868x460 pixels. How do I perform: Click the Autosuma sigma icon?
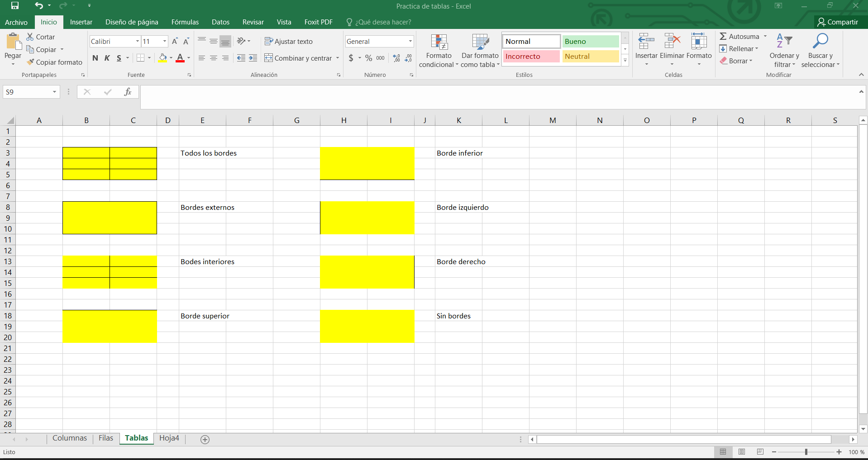pyautogui.click(x=723, y=37)
